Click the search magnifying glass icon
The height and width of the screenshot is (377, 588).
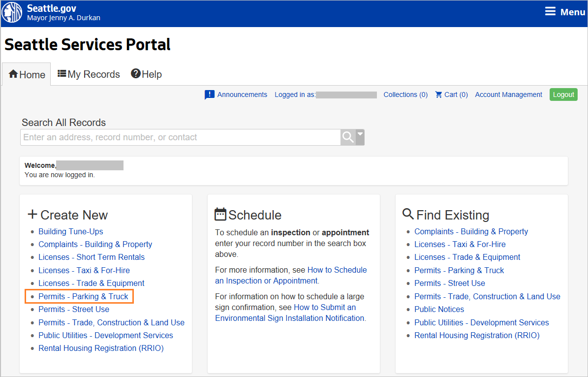tap(347, 137)
